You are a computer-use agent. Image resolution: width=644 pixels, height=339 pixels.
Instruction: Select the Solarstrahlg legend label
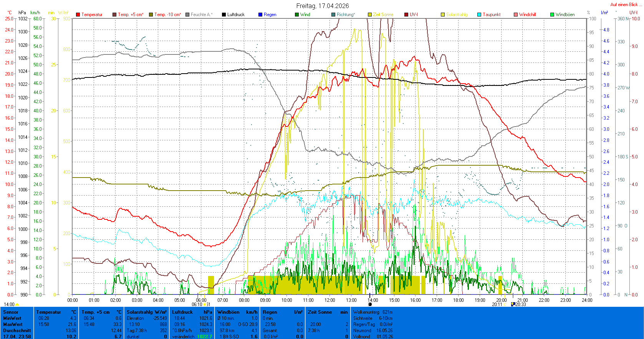(x=457, y=15)
